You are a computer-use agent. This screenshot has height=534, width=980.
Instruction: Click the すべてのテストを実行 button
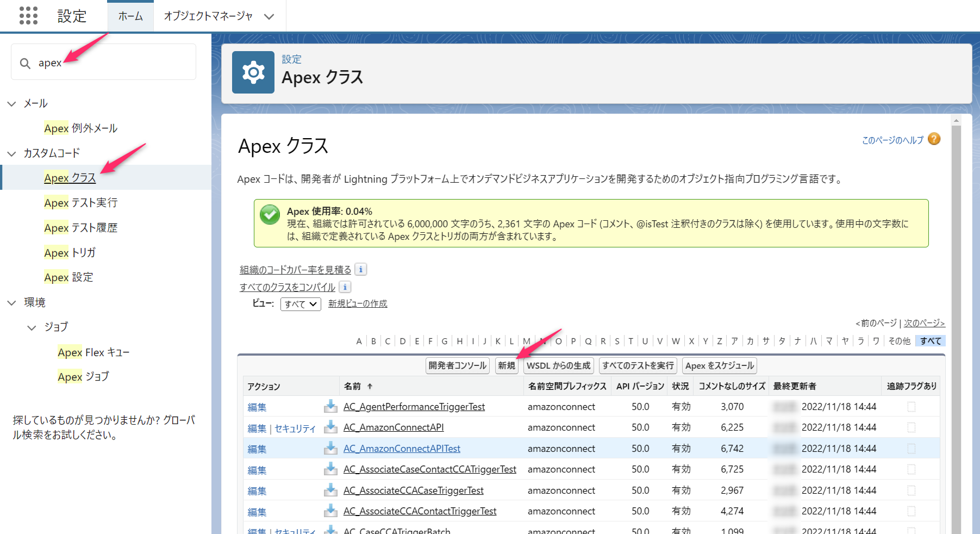pyautogui.click(x=638, y=365)
